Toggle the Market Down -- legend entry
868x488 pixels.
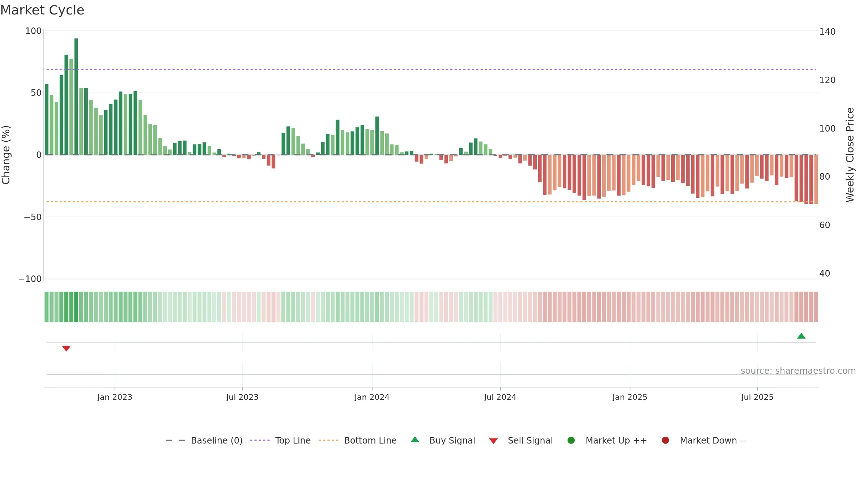point(704,441)
